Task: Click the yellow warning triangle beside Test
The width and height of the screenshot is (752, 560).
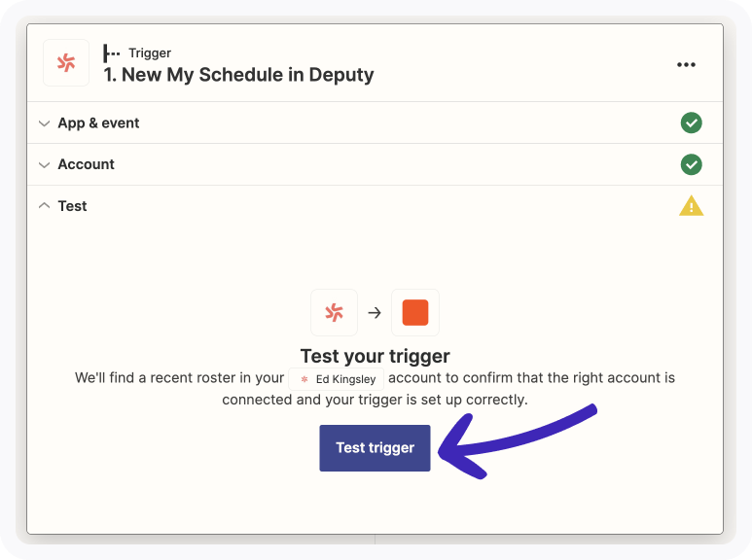Action: coord(691,206)
